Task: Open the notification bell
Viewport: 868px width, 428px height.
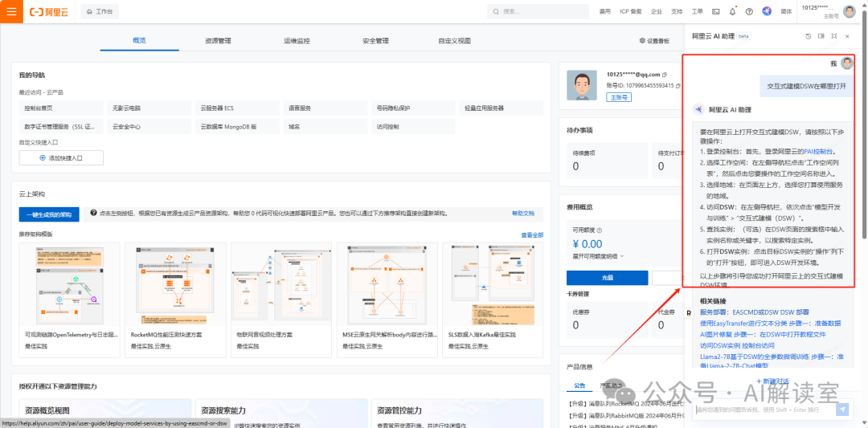Action: (x=732, y=11)
